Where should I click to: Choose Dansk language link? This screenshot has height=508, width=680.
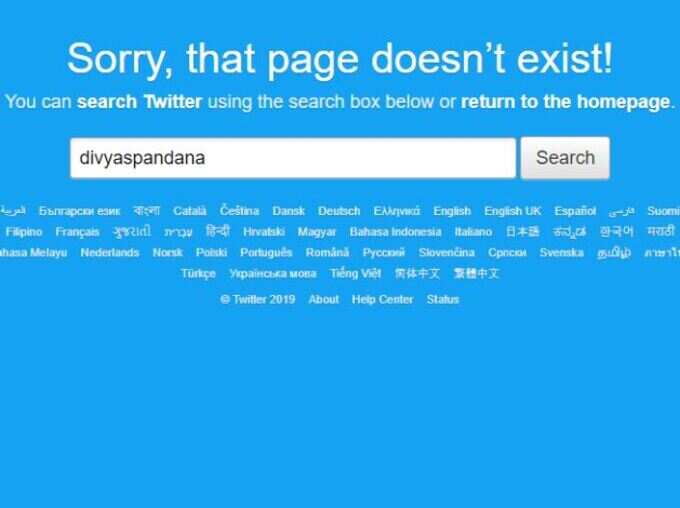pos(288,211)
